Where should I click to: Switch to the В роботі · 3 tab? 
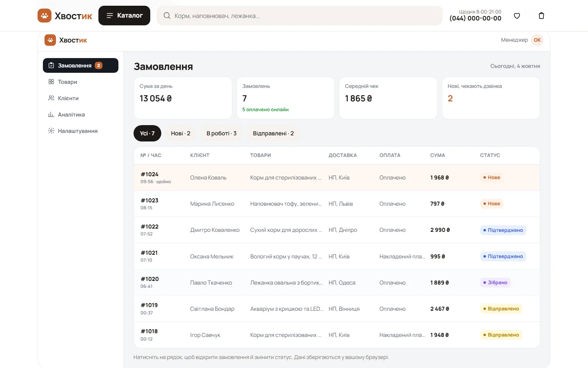coord(221,133)
